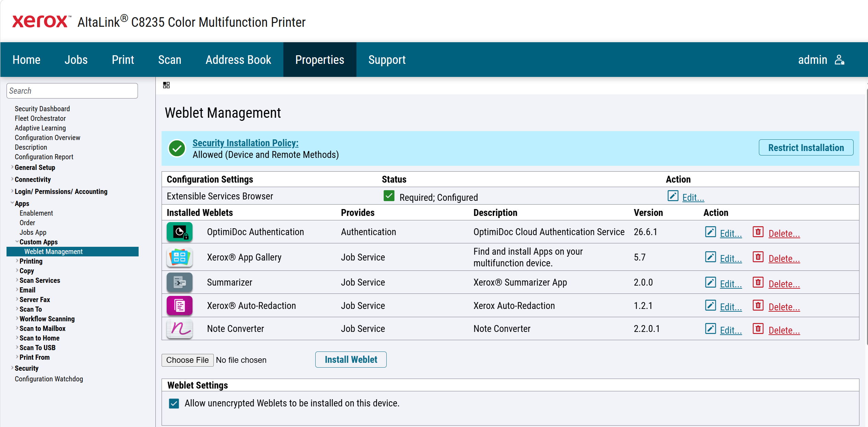The height and width of the screenshot is (427, 868).
Task: Click the edit pencil icon for Xerox Auto-Redaction
Action: (711, 305)
